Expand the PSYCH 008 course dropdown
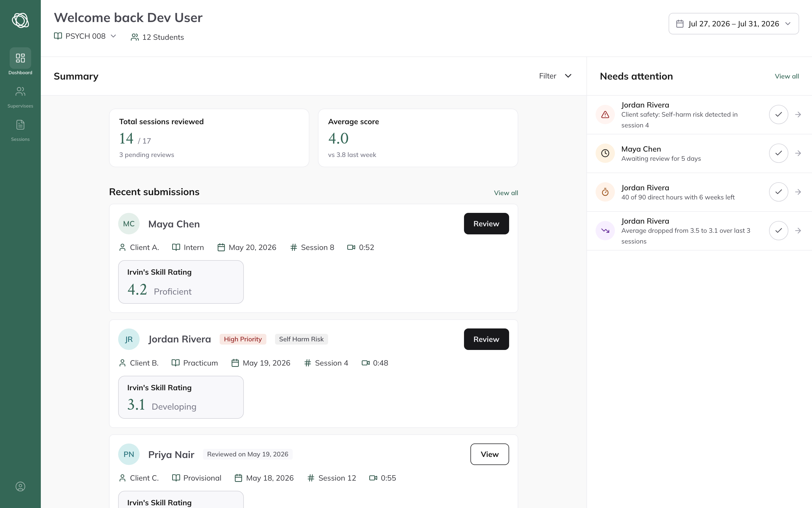The height and width of the screenshot is (508, 812). (x=85, y=36)
